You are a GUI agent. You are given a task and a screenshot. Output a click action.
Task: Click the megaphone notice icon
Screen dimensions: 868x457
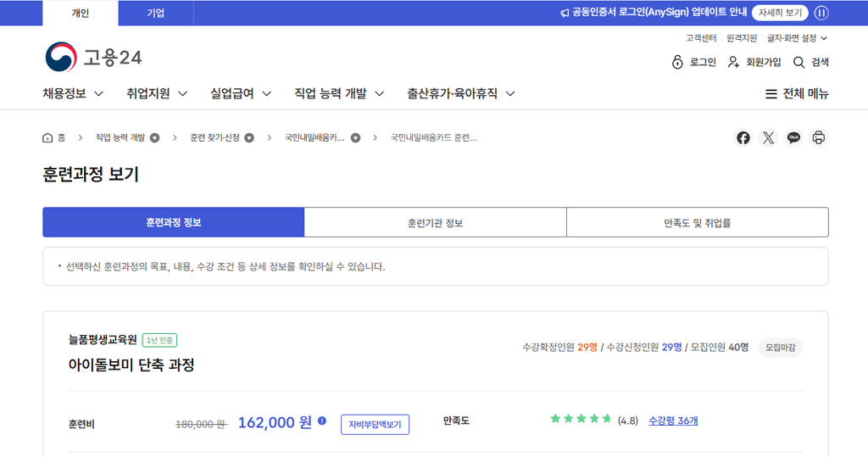point(565,13)
